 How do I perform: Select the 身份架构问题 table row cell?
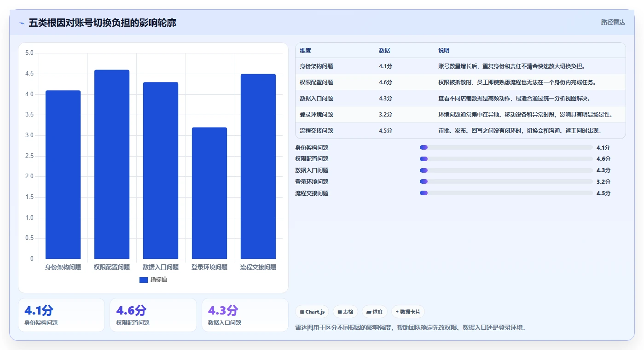(316, 66)
